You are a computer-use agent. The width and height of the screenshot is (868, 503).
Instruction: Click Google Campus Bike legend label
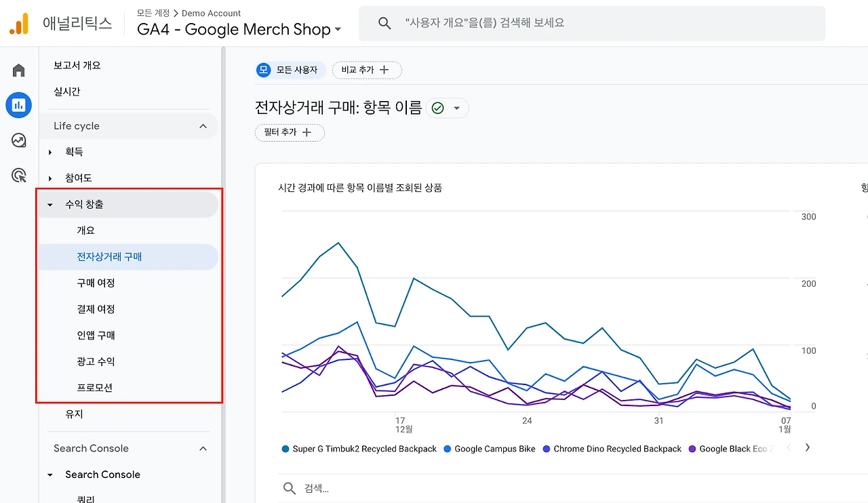(495, 449)
